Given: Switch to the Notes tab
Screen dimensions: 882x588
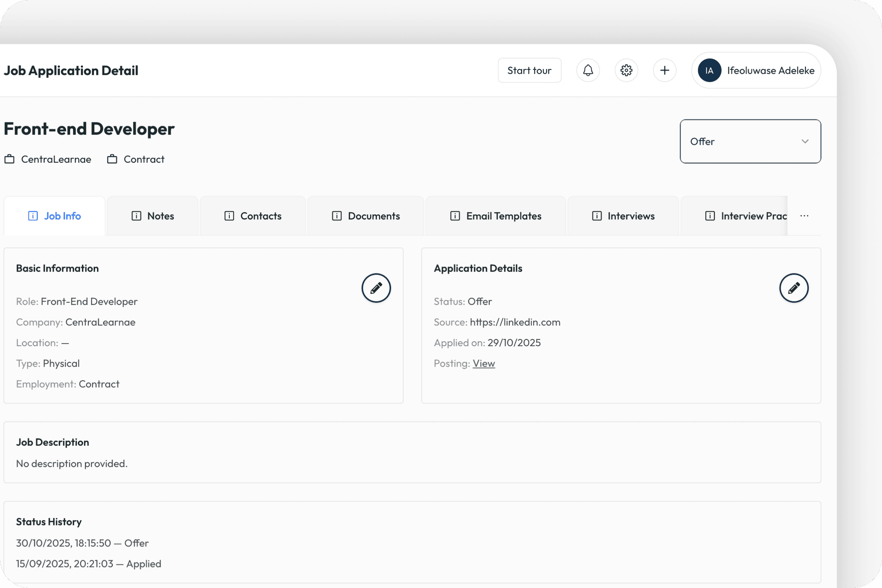Looking at the screenshot, I should coord(153,216).
